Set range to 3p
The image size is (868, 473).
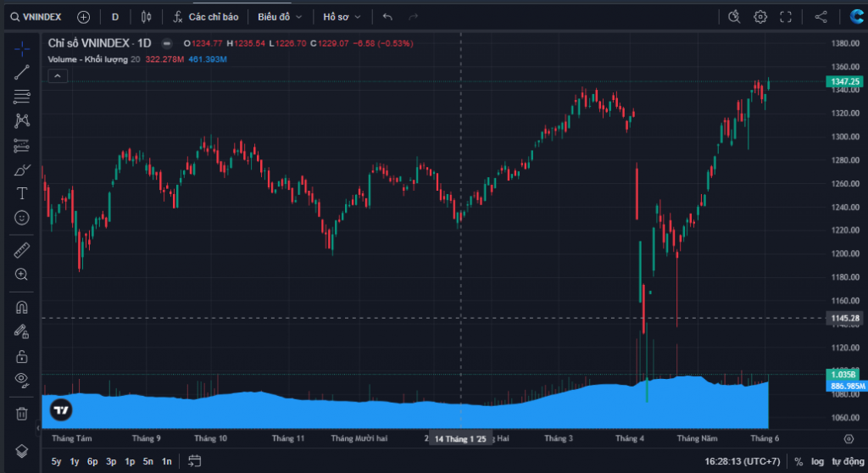pyautogui.click(x=111, y=461)
